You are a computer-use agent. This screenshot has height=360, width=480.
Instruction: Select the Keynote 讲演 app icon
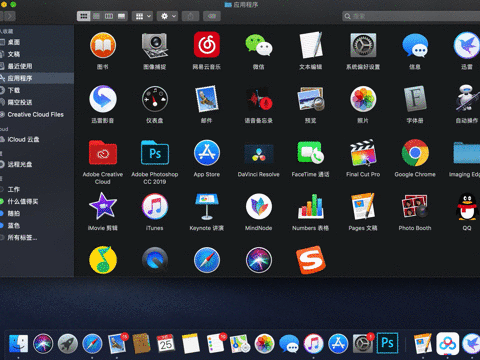click(x=207, y=206)
